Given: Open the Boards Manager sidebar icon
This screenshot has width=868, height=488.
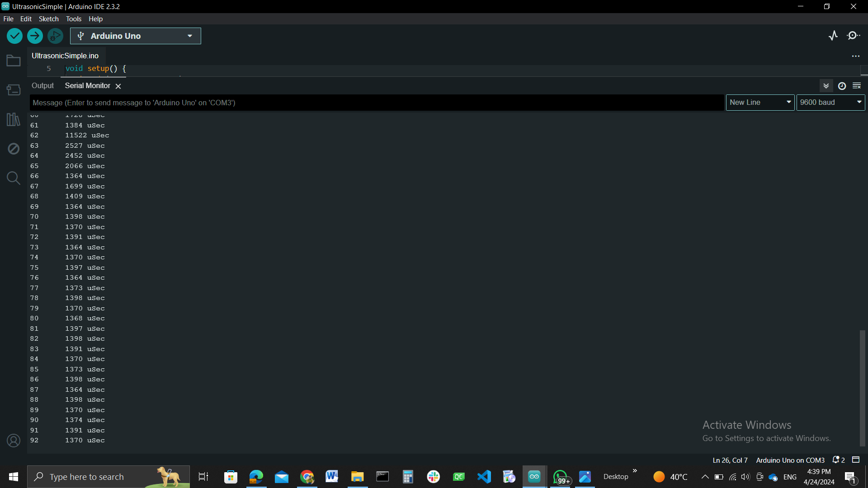Looking at the screenshot, I should [14, 90].
